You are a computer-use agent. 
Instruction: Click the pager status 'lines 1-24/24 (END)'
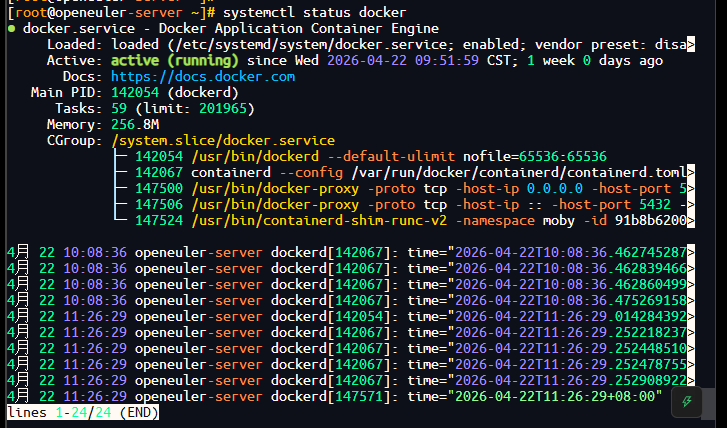pyautogui.click(x=83, y=413)
